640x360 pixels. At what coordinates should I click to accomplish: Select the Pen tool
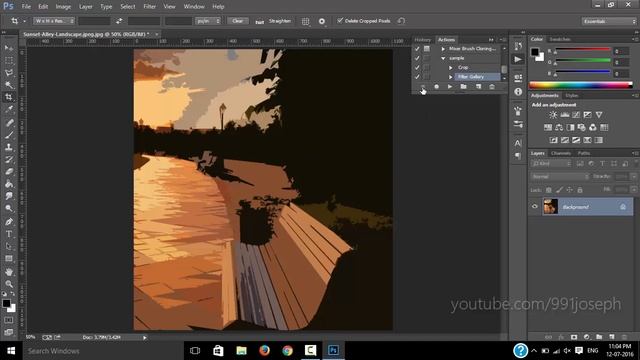pos(9,222)
